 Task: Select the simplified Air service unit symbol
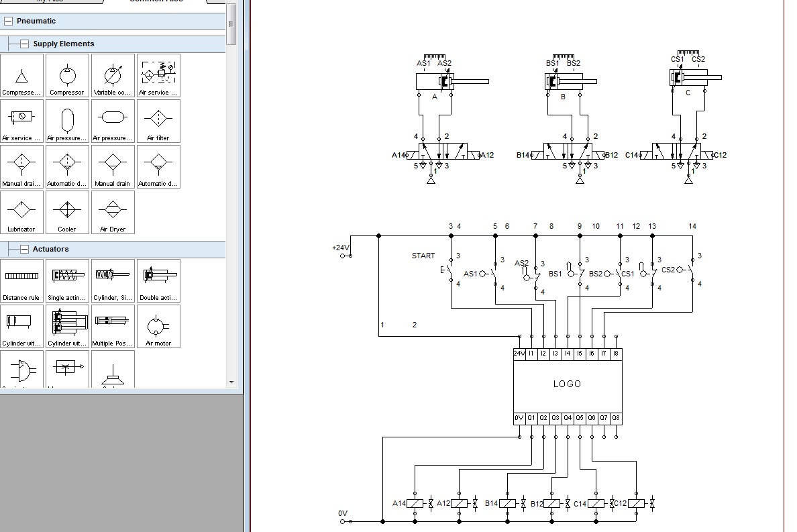point(21,121)
